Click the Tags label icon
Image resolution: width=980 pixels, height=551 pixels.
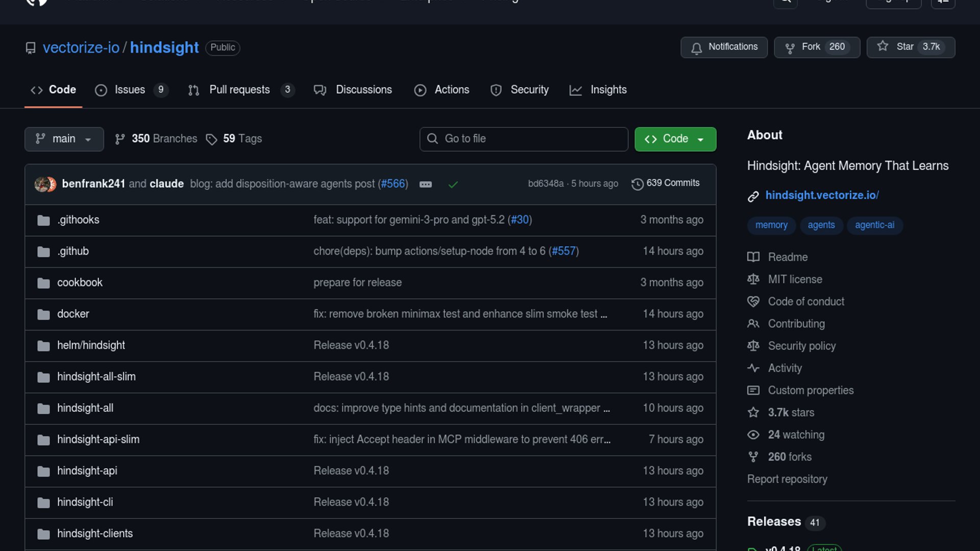pyautogui.click(x=211, y=139)
